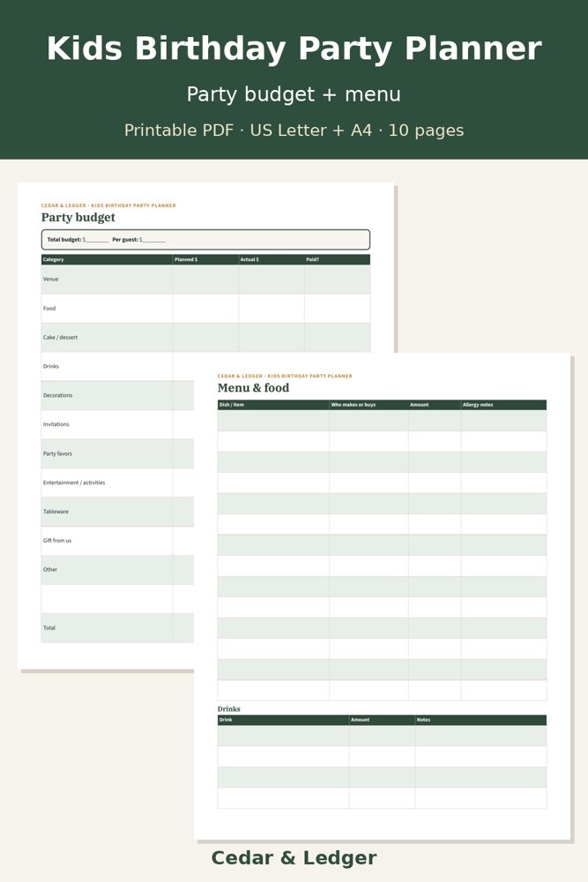
Task: Select the 'Other' budget row label
Action: pos(50,569)
